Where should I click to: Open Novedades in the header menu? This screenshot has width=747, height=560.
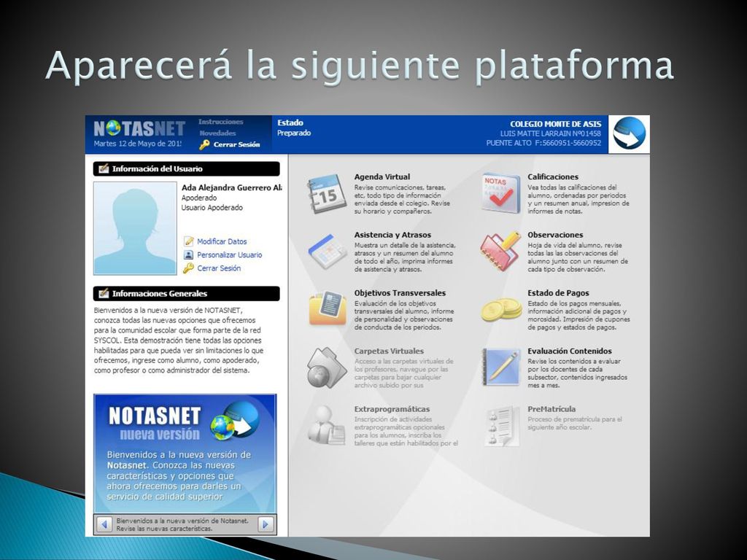217,133
